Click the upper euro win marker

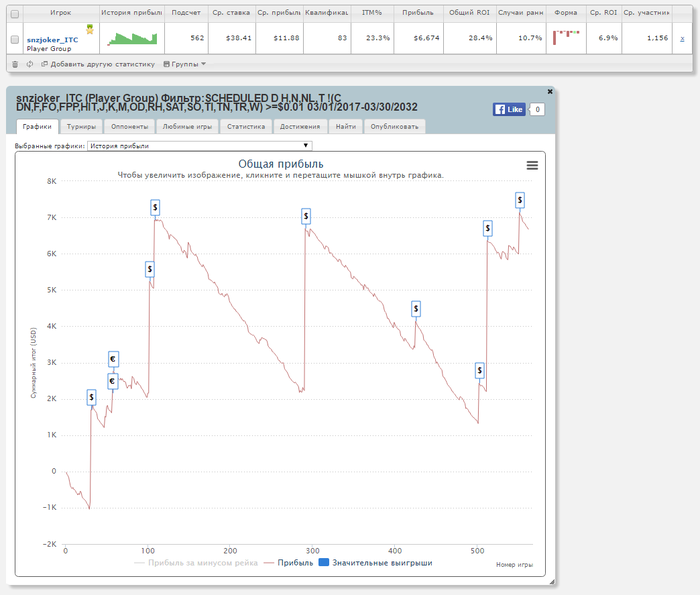(x=113, y=359)
